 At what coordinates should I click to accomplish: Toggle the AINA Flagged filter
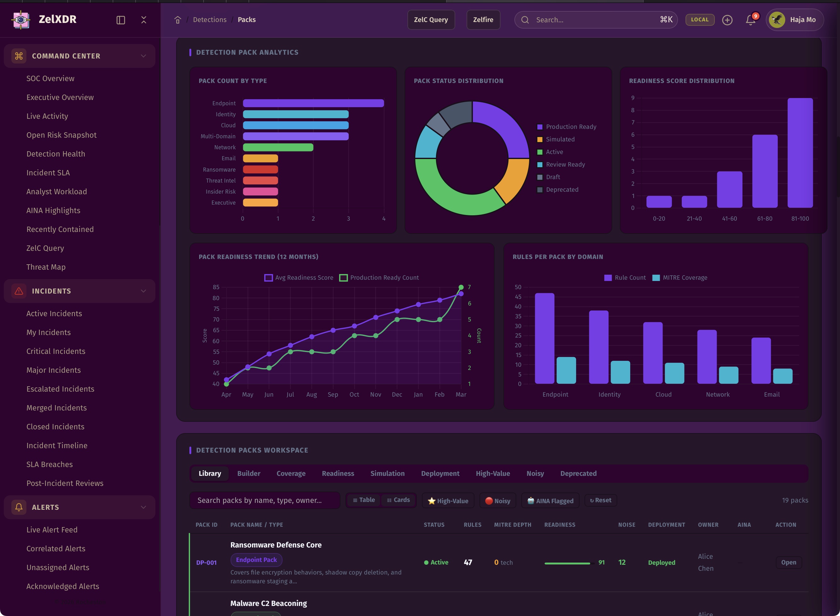[550, 501]
